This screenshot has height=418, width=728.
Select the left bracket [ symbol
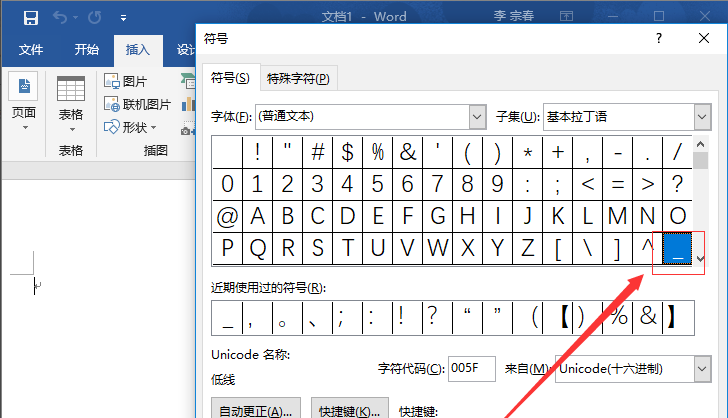coord(558,248)
